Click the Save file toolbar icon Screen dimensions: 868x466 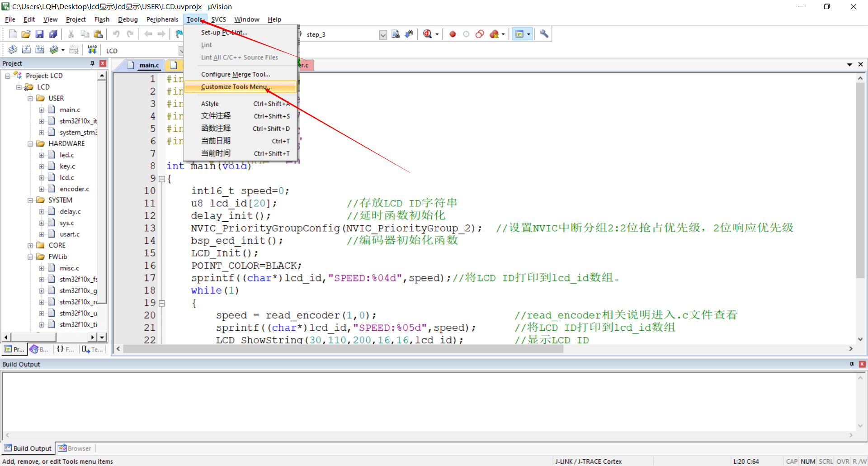tap(40, 34)
